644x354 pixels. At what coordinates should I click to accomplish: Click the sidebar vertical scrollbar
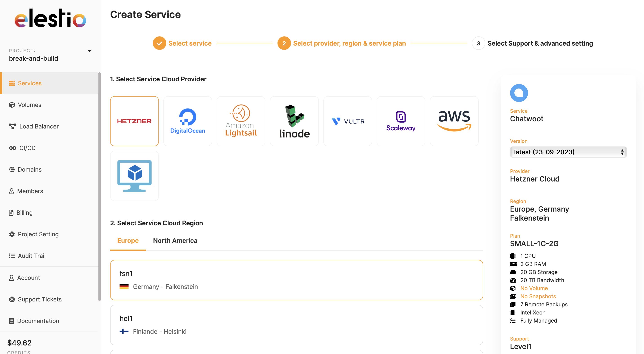click(x=99, y=186)
